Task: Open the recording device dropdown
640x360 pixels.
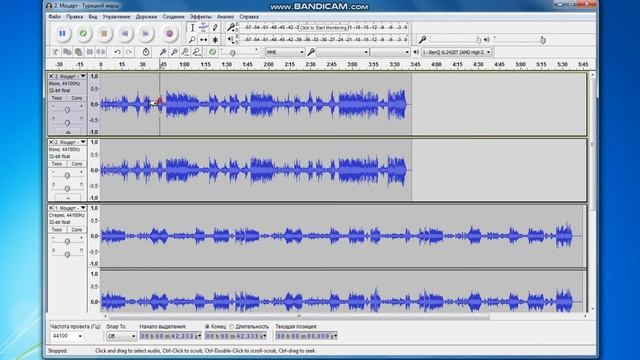Action: [x=343, y=52]
